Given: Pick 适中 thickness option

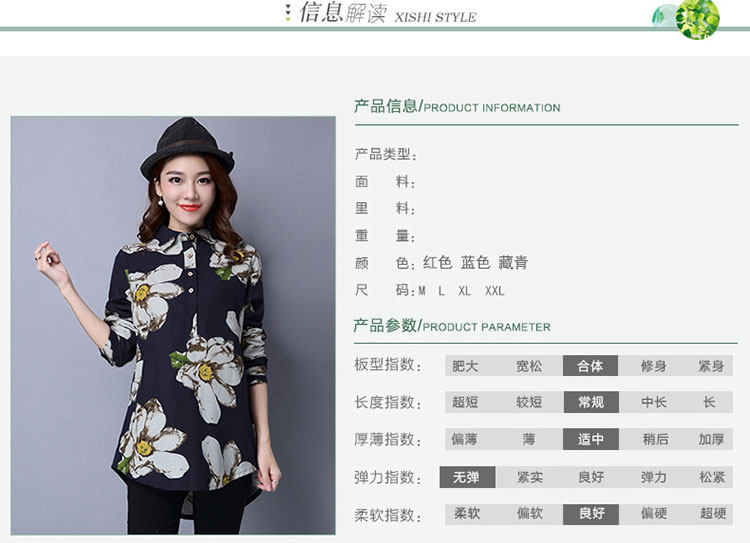Looking at the screenshot, I should point(591,439).
